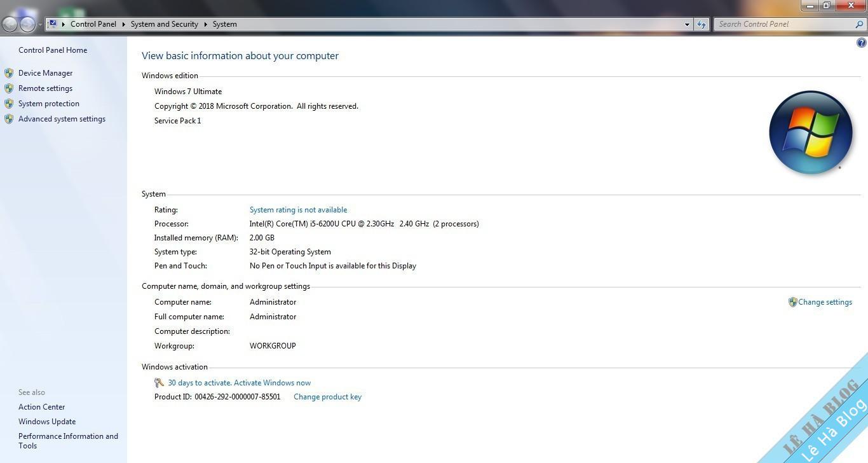Click Change product key link

point(327,397)
